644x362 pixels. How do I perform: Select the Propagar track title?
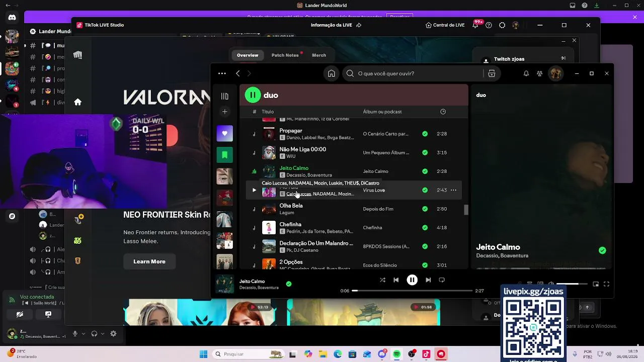291,131
